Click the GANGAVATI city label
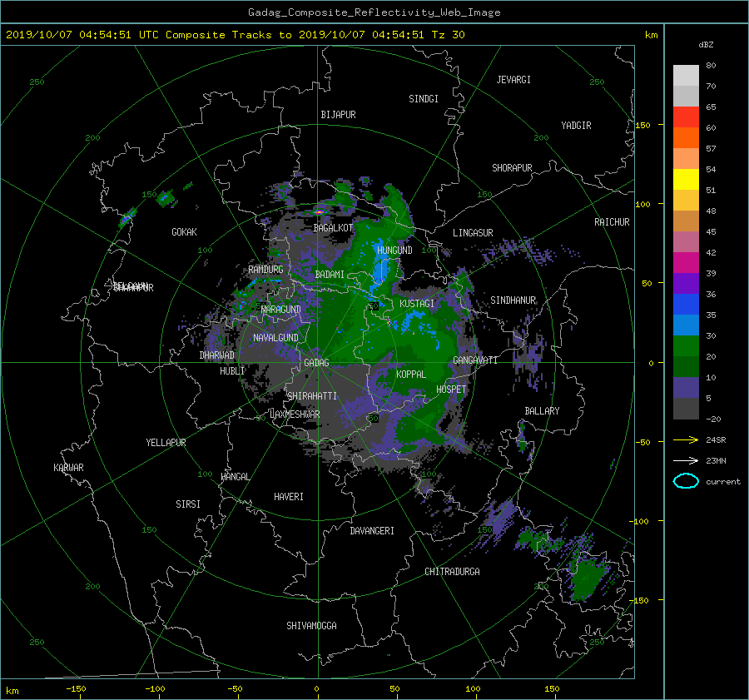Screen dimensions: 749x700 [x=475, y=360]
